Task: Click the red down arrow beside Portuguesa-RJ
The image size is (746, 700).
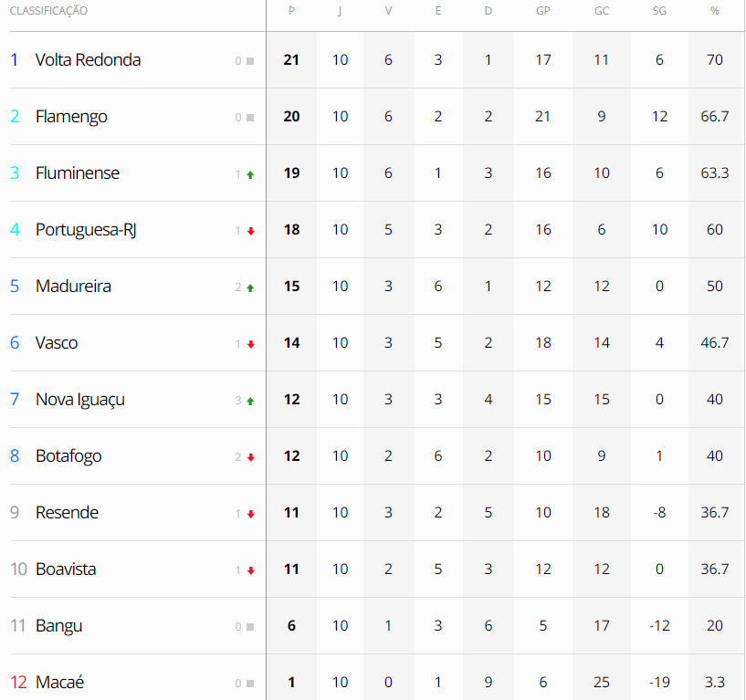Action: (x=250, y=231)
